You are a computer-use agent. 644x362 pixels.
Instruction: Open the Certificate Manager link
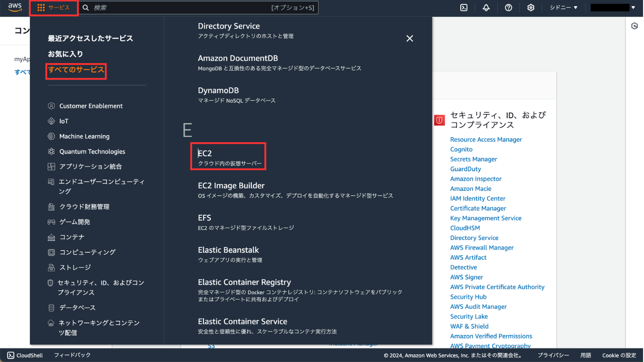click(x=478, y=208)
